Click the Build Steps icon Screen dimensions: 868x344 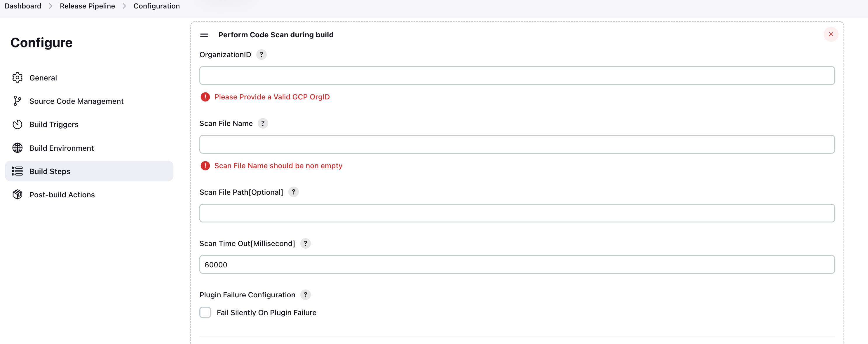(x=17, y=171)
